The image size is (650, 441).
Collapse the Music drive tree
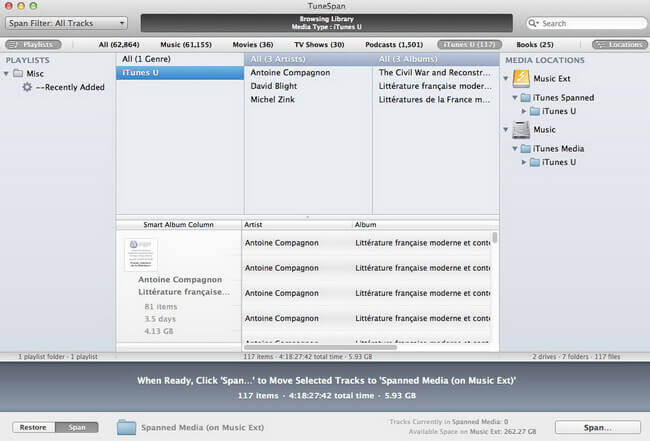coord(506,130)
